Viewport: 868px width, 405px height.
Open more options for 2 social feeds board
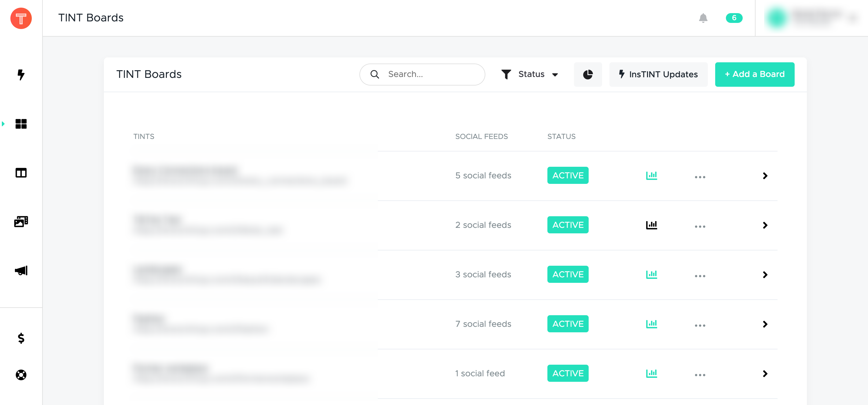700,227
